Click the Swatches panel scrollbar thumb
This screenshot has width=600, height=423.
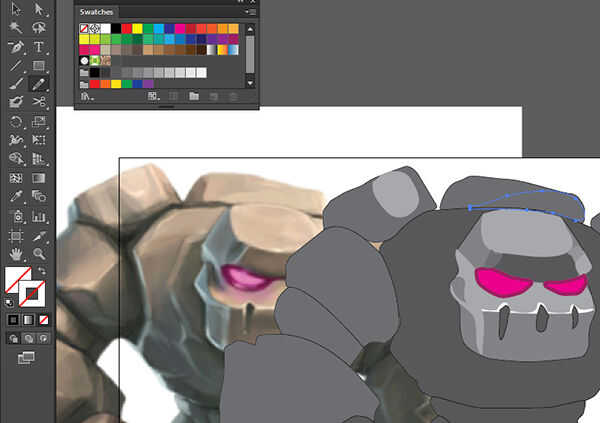(x=250, y=54)
